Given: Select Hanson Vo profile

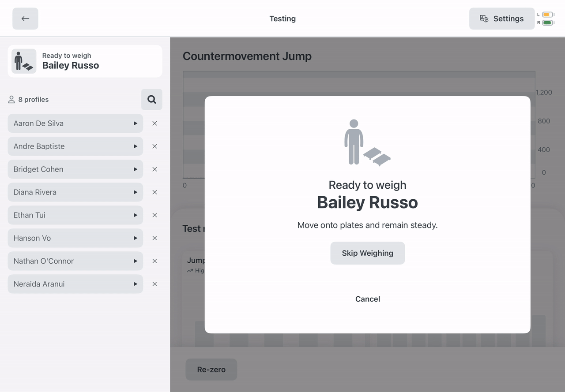Looking at the screenshot, I should point(75,238).
